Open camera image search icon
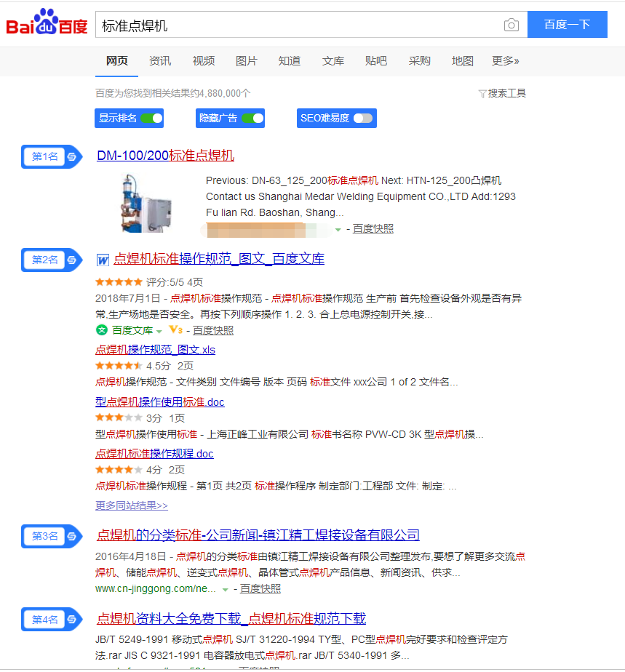Screen dimensions: 625x672 coord(511,25)
